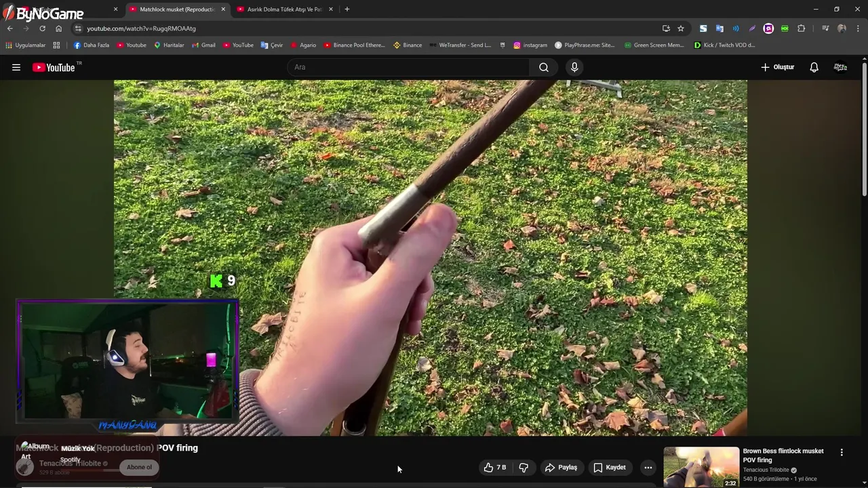Click Brown Bess flintlock musket POV firing title
Screen dimensions: 868x488
(x=783, y=455)
